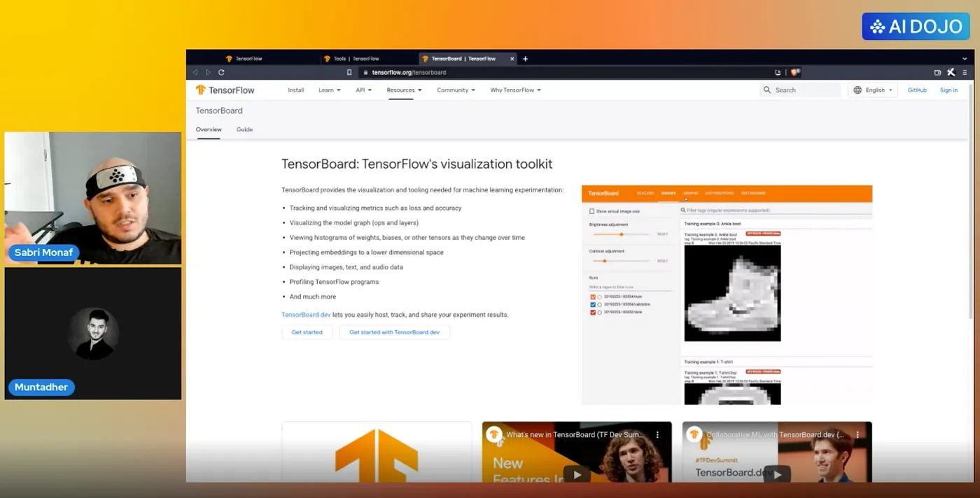Play the 'What's new in TensorBoard' video
The image size is (980, 498).
tap(577, 474)
